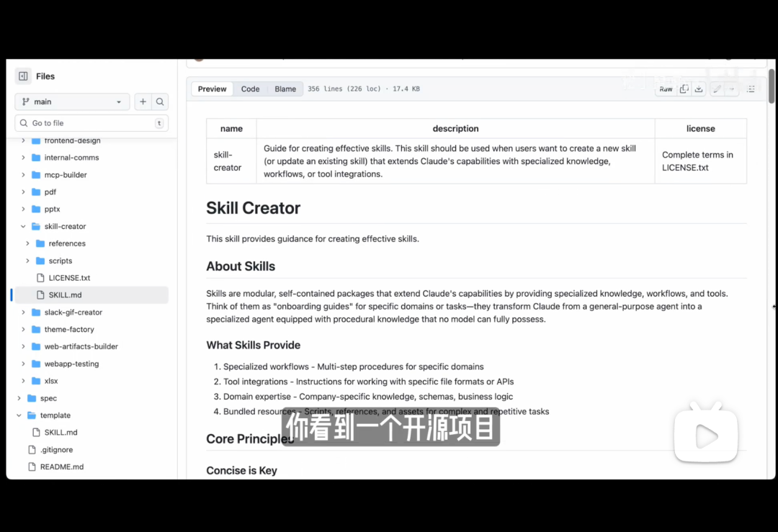Screen dimensions: 778x532
Task: Download the raw file icon
Action: (699, 89)
